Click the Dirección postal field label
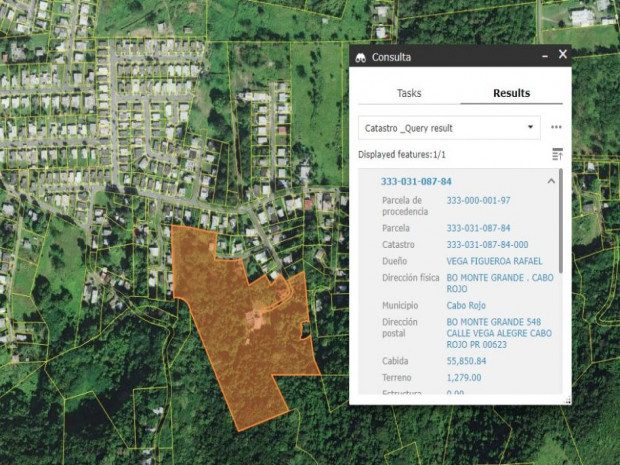The width and height of the screenshot is (620, 465). click(399, 328)
